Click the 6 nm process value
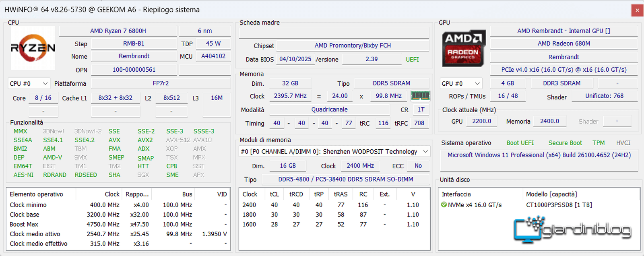This screenshot has height=256, width=644. [205, 31]
